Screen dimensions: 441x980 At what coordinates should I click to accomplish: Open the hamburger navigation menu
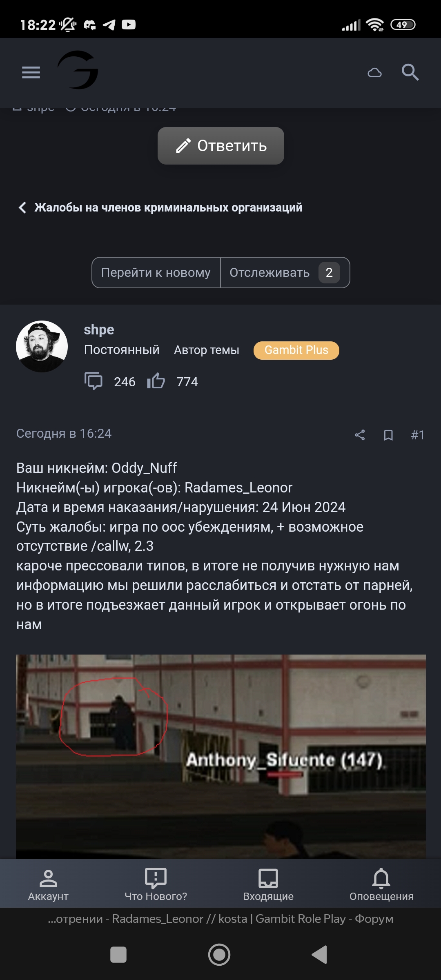tap(31, 73)
